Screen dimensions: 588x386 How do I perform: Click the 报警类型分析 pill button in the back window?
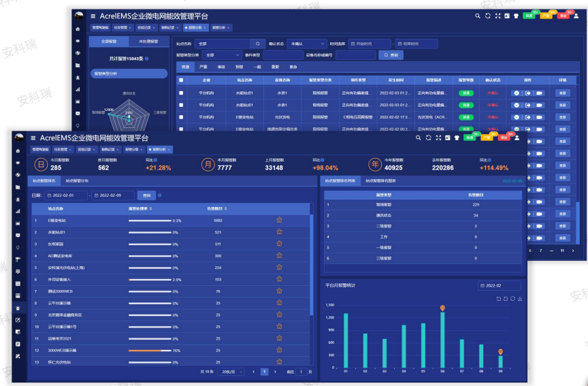tap(129, 74)
